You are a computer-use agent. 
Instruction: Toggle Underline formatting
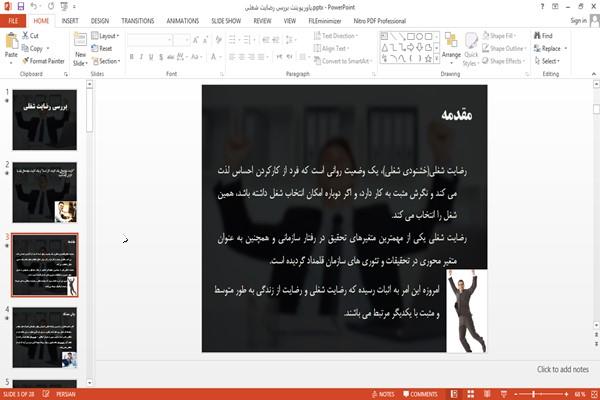pyautogui.click(x=151, y=57)
